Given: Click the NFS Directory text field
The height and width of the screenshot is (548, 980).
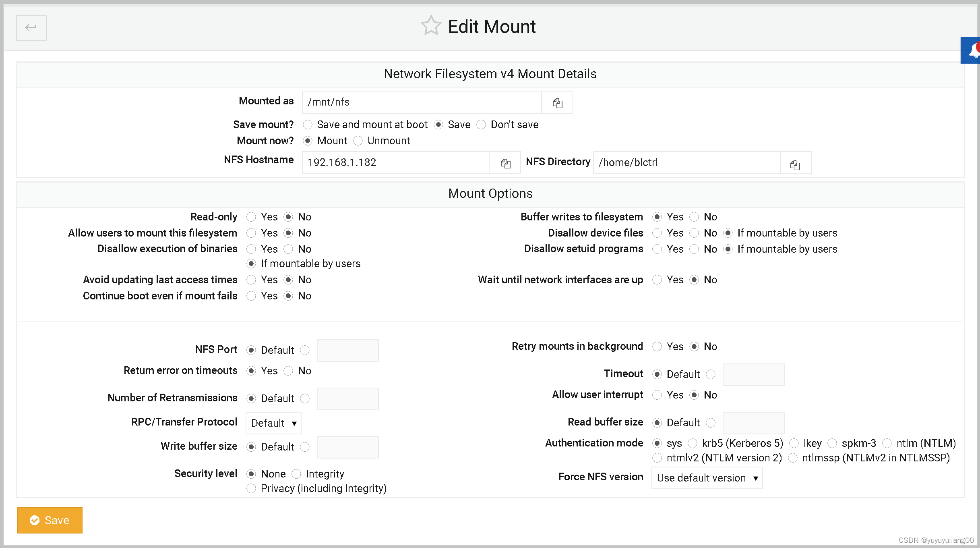Looking at the screenshot, I should pos(686,162).
